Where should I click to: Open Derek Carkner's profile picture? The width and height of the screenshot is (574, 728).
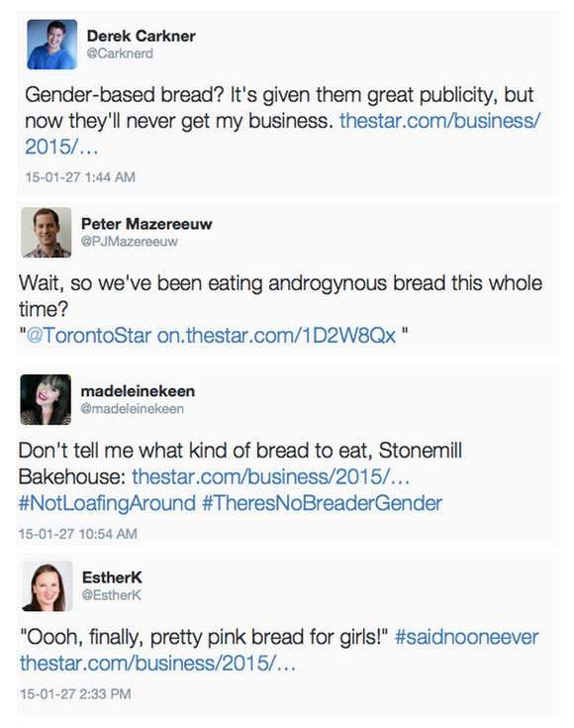coord(52,45)
